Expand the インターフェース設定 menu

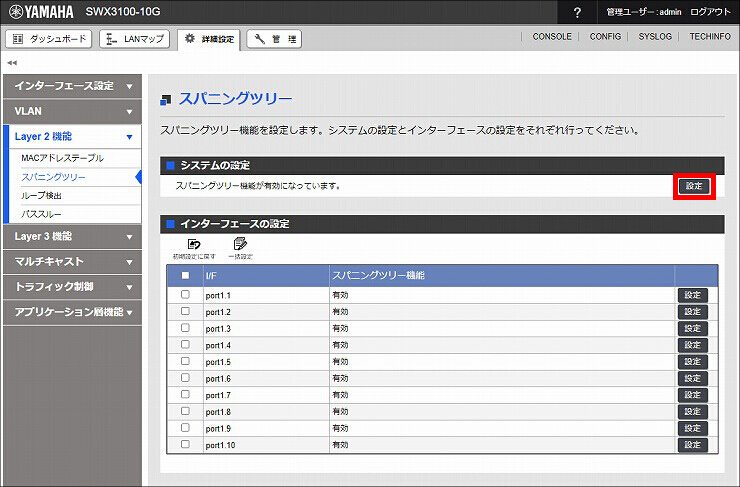[72, 86]
